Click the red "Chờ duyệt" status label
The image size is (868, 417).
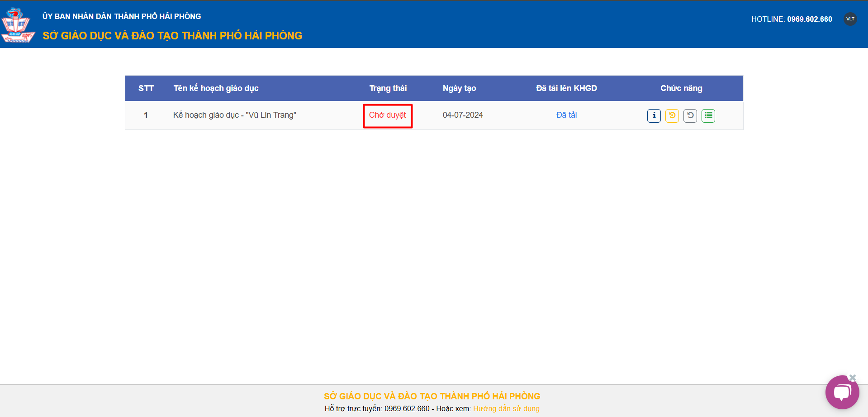point(387,115)
